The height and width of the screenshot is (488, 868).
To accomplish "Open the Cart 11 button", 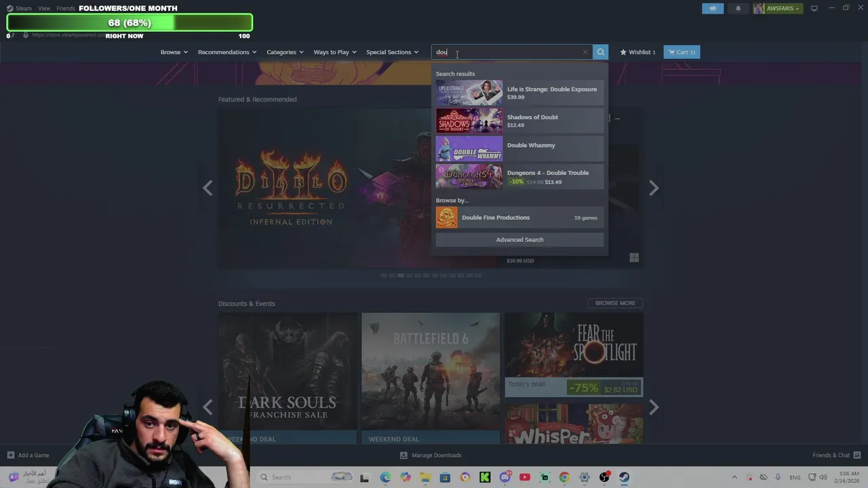I will (x=682, y=52).
